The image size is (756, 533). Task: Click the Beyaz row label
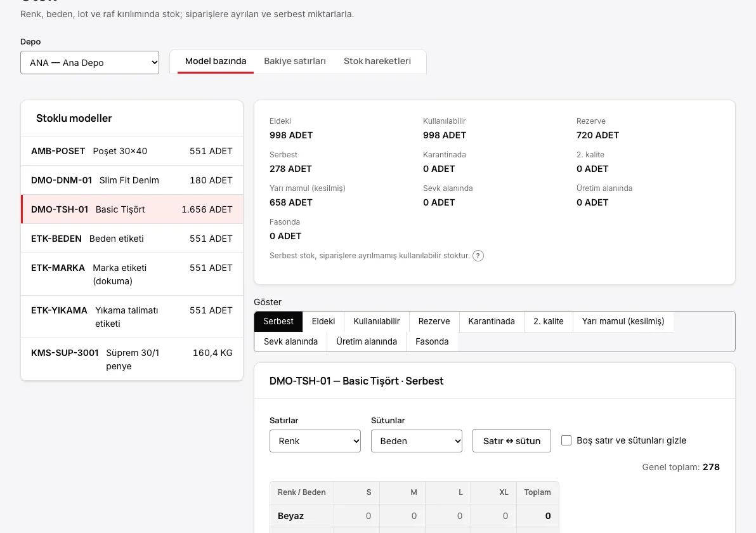pos(290,516)
